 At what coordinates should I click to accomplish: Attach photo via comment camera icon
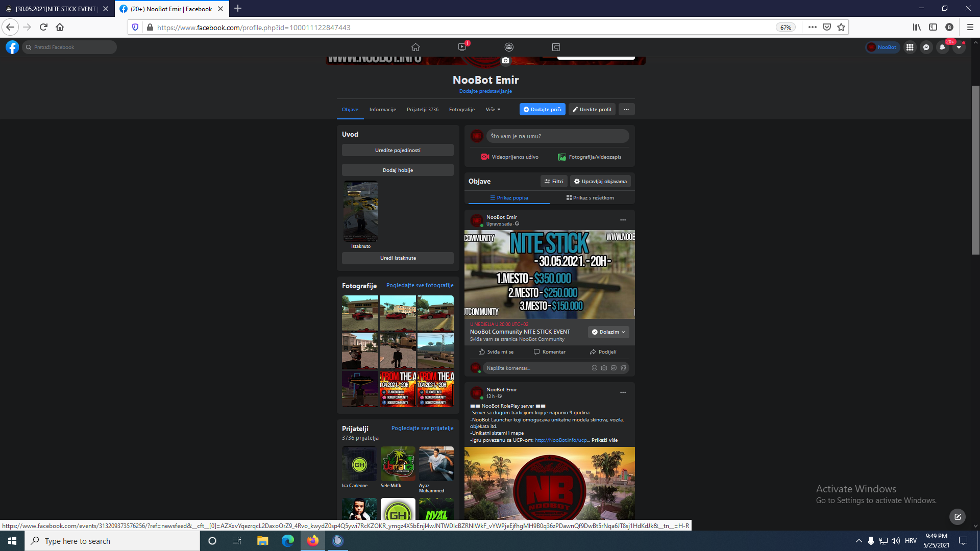tap(604, 368)
